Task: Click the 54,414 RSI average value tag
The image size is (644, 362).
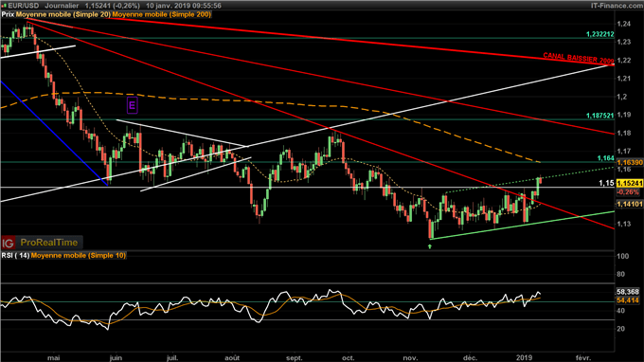Action: coord(628,300)
